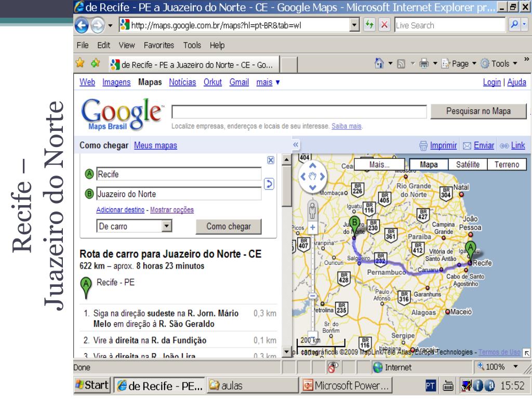Select the Mapa view button
This screenshot has width=532, height=399.
click(x=429, y=165)
